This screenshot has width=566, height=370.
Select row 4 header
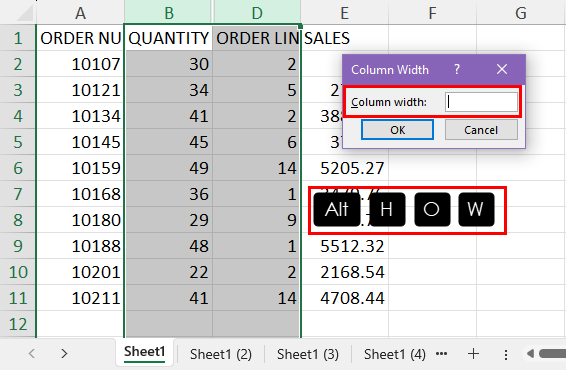pos(18,116)
